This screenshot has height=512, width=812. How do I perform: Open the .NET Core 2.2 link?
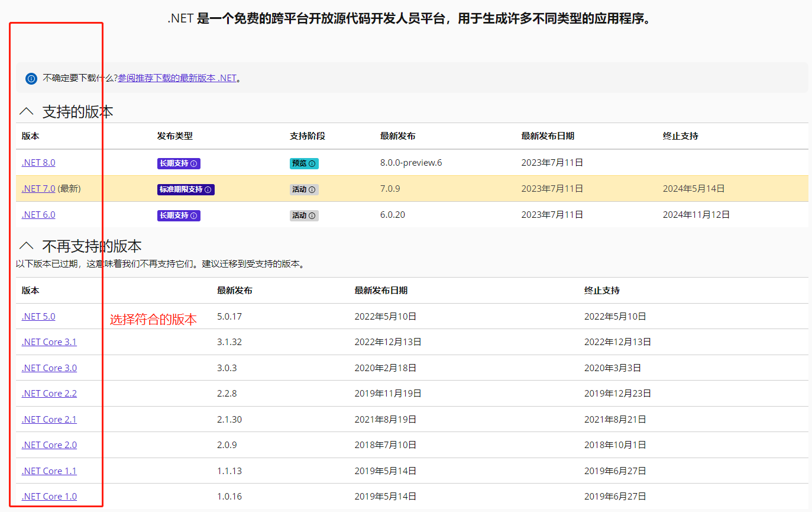[49, 394]
